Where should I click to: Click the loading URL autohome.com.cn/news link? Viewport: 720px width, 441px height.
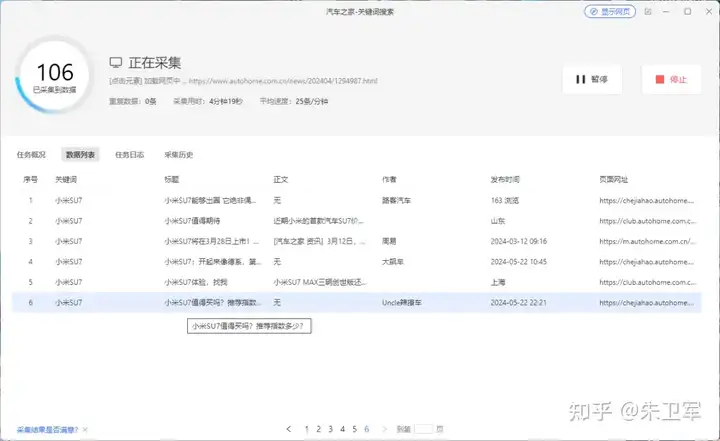[x=283, y=81]
